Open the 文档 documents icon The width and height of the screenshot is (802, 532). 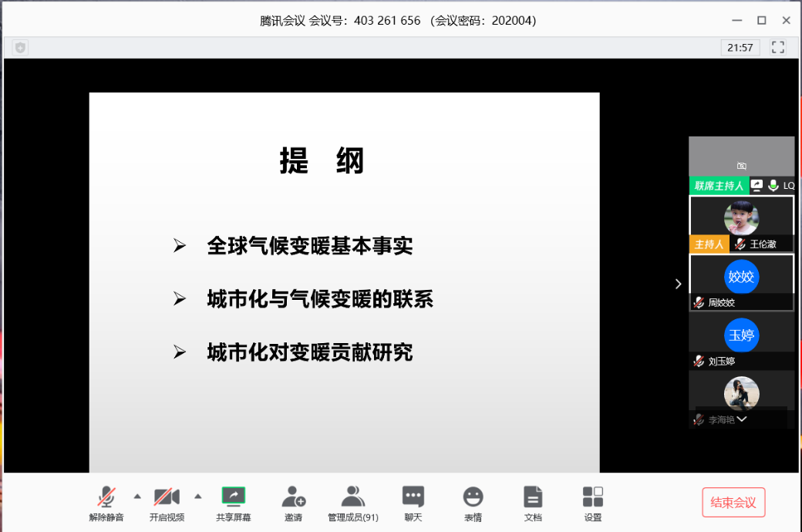coord(533,497)
